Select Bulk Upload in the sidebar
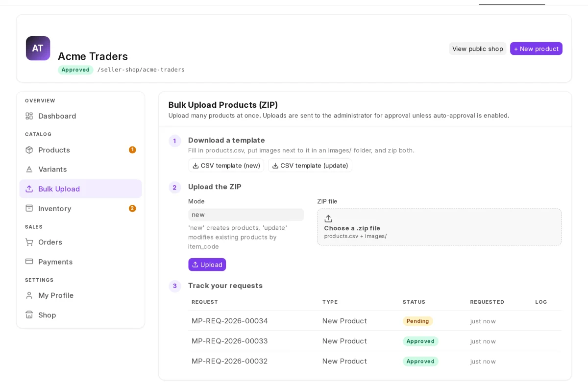Viewport: 588px width, 386px height. (80, 189)
